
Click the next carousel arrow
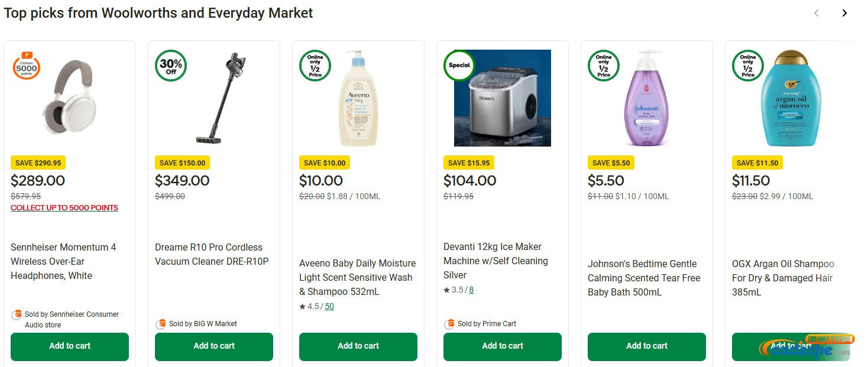point(844,13)
